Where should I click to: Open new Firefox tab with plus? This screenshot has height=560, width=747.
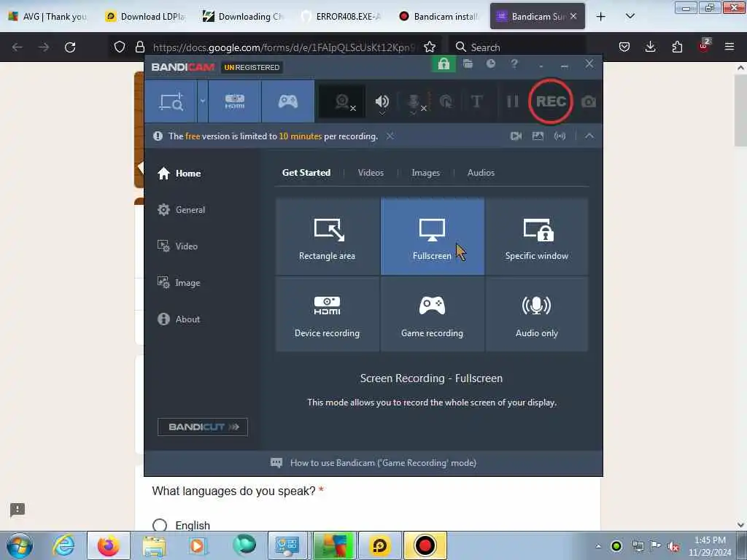[x=601, y=17]
